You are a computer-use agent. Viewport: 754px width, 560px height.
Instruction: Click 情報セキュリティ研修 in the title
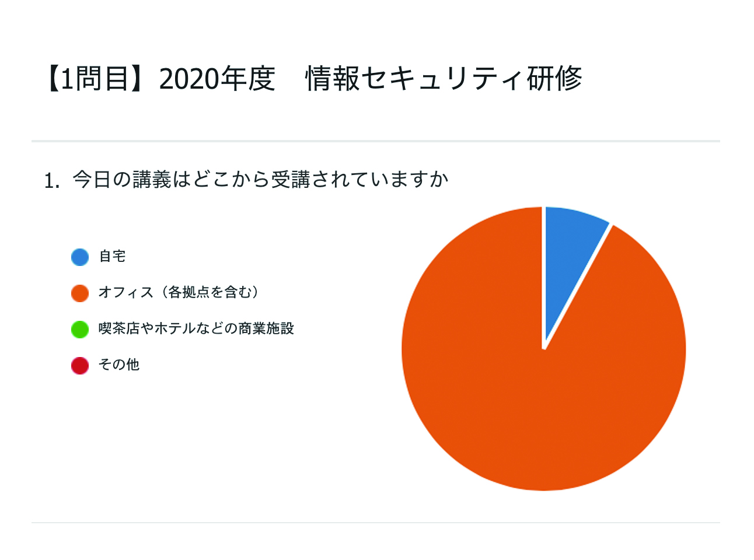[444, 79]
